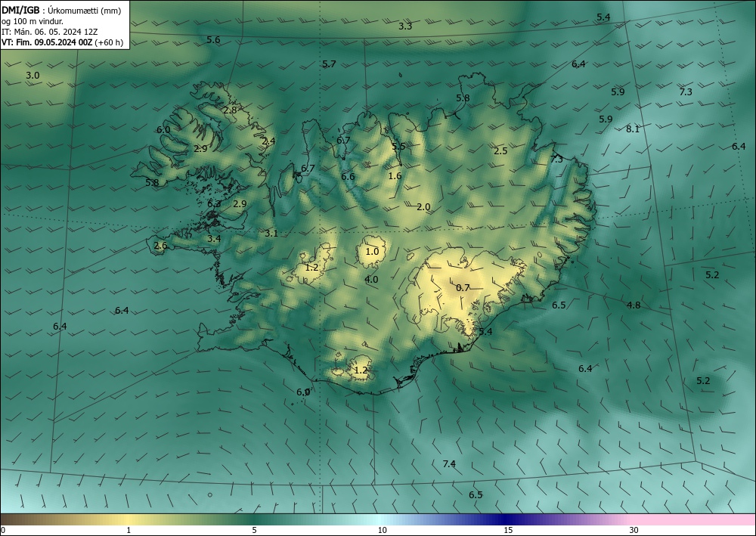Click the "0" label on the color scale
This screenshot has width=756, height=536.
pos(3,530)
